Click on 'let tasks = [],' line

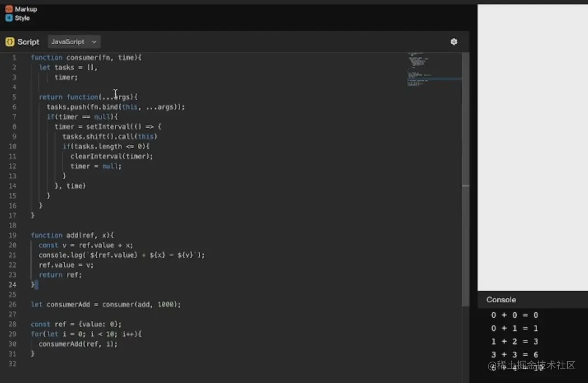click(x=68, y=67)
